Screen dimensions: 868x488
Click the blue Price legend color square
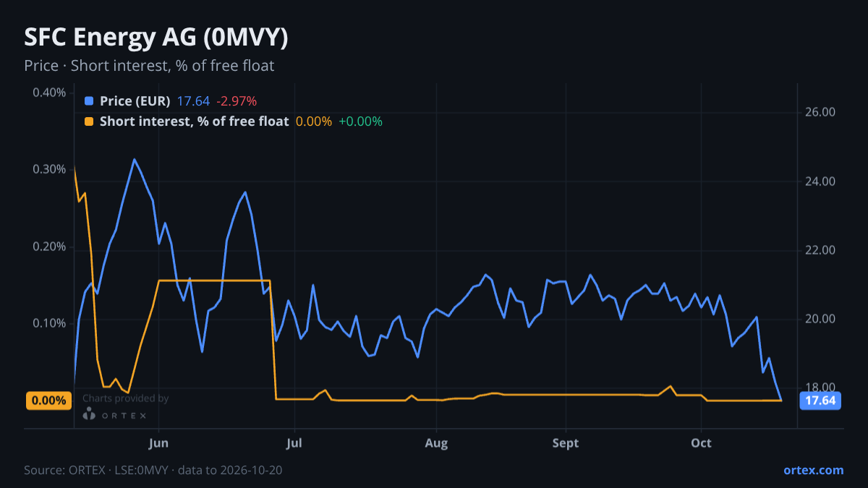tap(89, 101)
